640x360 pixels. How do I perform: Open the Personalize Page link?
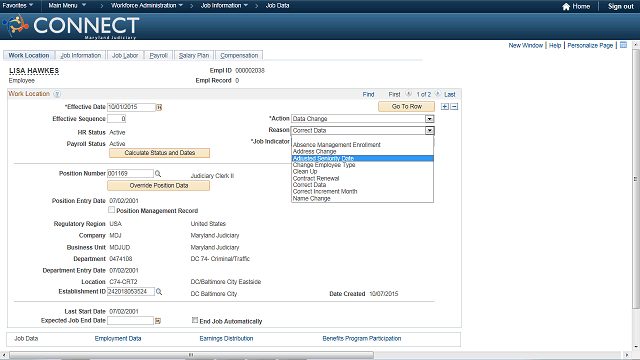[x=590, y=45]
